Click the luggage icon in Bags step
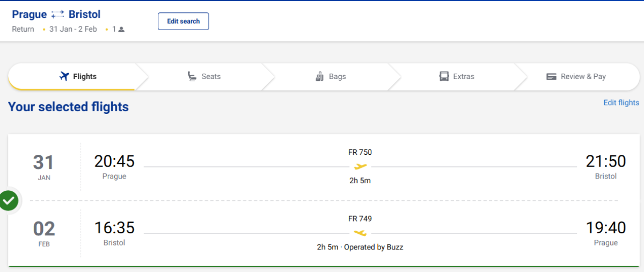Viewport: 644px width, 272px height. tap(320, 76)
